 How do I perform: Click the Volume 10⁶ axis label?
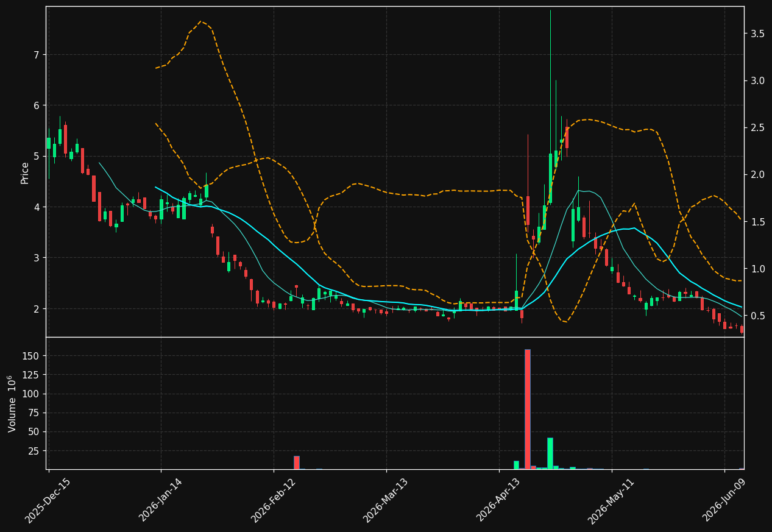click(12, 403)
